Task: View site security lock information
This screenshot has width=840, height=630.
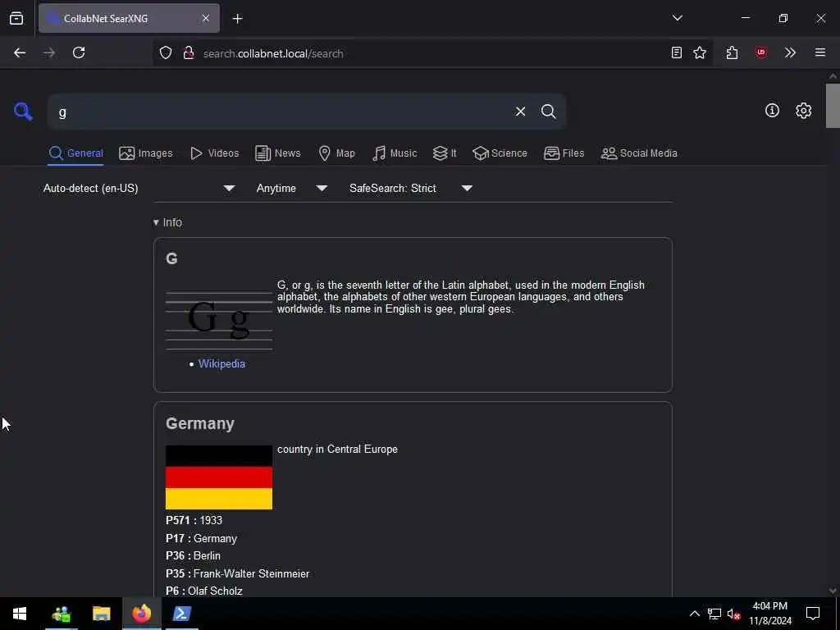Action: pyautogui.click(x=188, y=52)
